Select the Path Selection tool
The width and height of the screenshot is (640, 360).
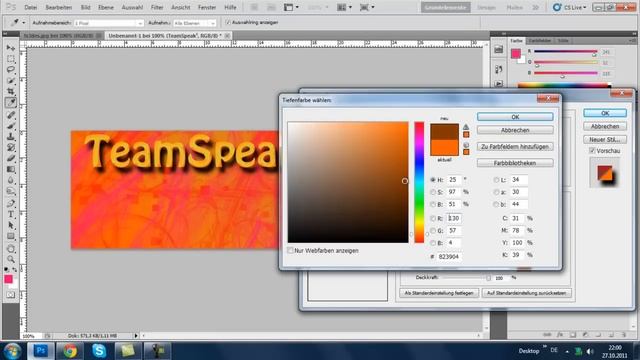[x=11, y=225]
